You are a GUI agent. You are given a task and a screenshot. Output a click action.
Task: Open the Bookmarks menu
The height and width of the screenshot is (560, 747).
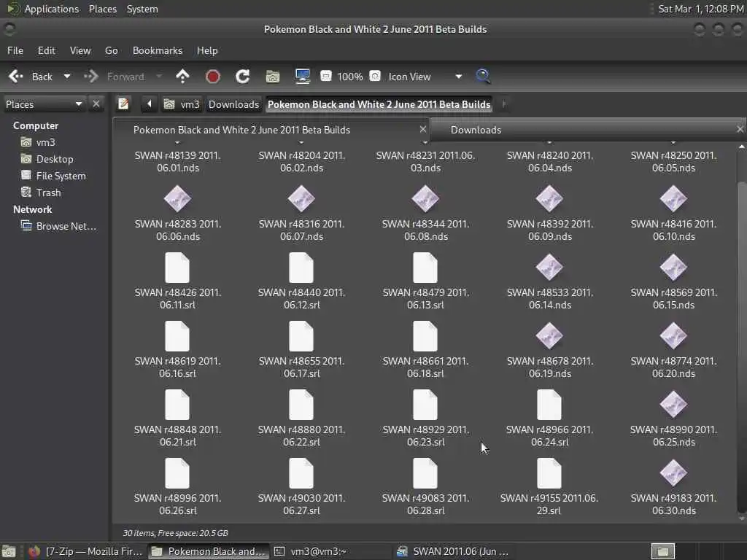[158, 50]
